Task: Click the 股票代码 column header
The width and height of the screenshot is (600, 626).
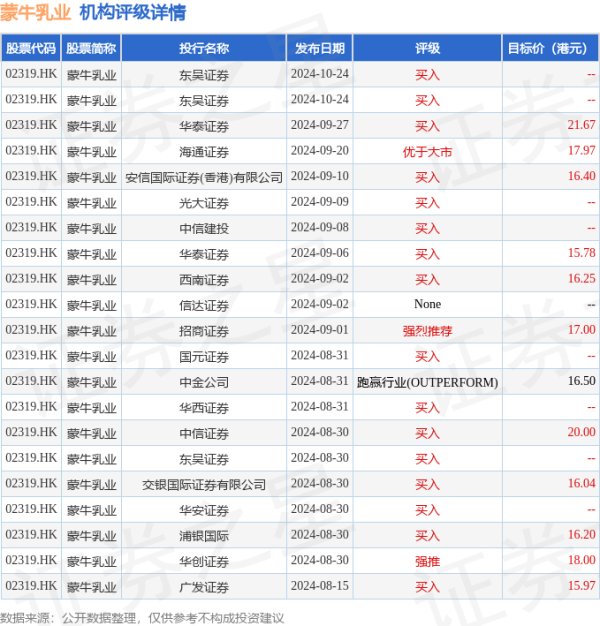Action: tap(31, 48)
